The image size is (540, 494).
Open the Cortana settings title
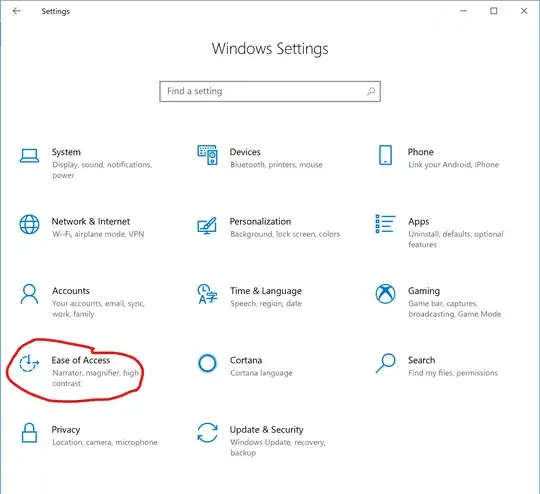pyautogui.click(x=246, y=360)
